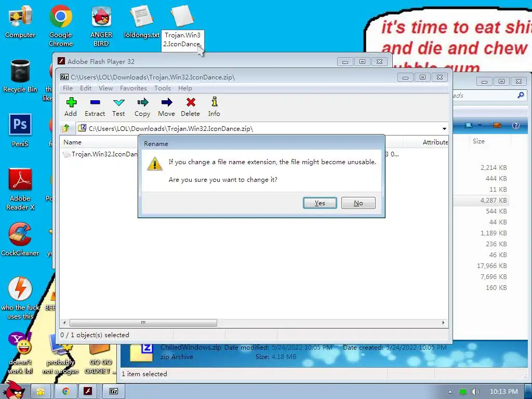532x399 pixels.
Task: Select the loldongs.txt desktop file
Action: (142, 21)
